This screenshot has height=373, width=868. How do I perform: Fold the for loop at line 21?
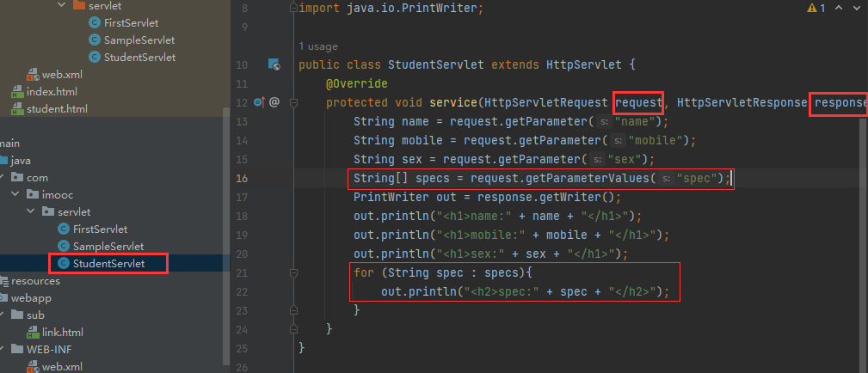click(293, 272)
